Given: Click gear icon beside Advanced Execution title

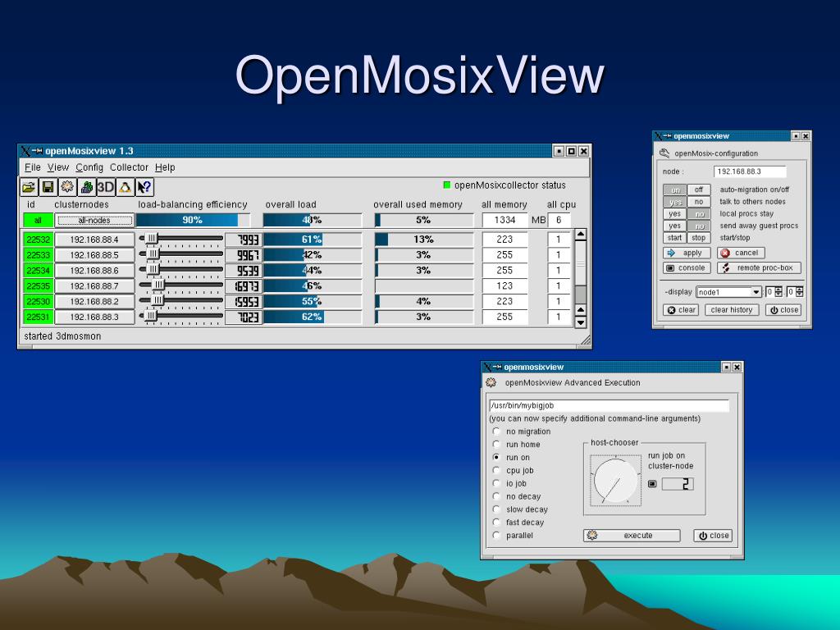Looking at the screenshot, I should (x=491, y=382).
